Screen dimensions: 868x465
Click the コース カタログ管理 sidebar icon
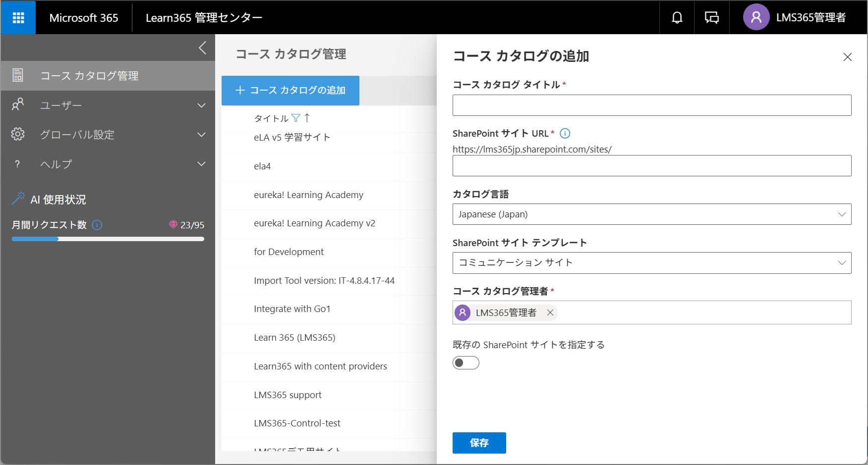click(18, 75)
